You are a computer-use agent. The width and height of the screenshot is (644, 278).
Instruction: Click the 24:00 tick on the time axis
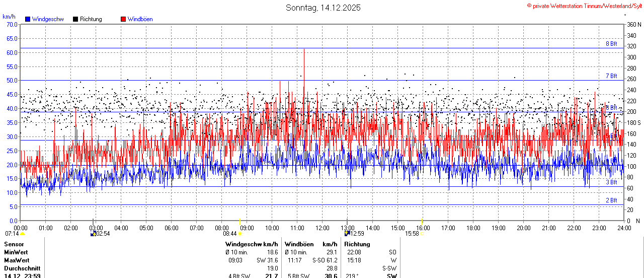tap(624, 228)
